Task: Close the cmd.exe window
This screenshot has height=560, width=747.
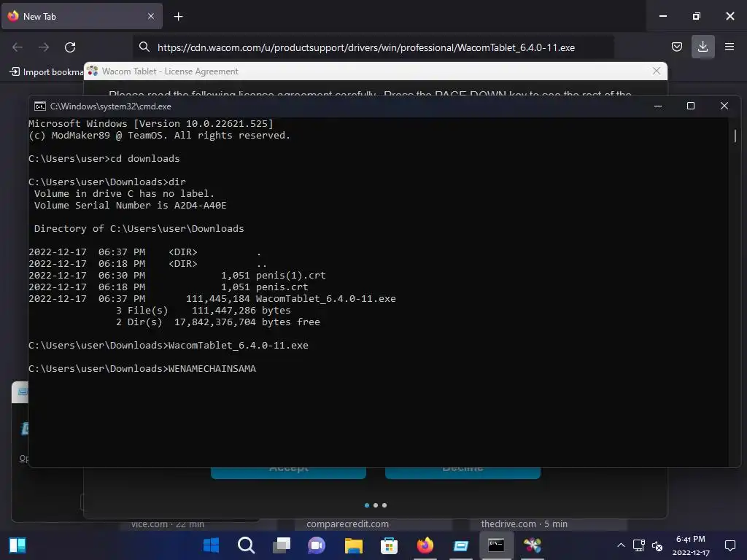Action: pyautogui.click(x=724, y=106)
